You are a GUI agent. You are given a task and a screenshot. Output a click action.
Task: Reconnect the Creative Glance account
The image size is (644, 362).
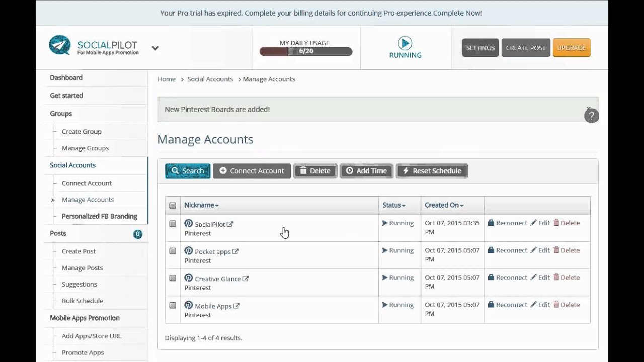tap(508, 277)
